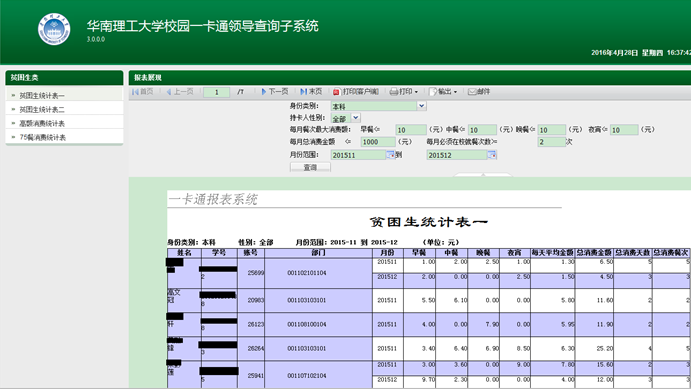Click the 部门 column header
The height and width of the screenshot is (390, 691).
point(318,253)
